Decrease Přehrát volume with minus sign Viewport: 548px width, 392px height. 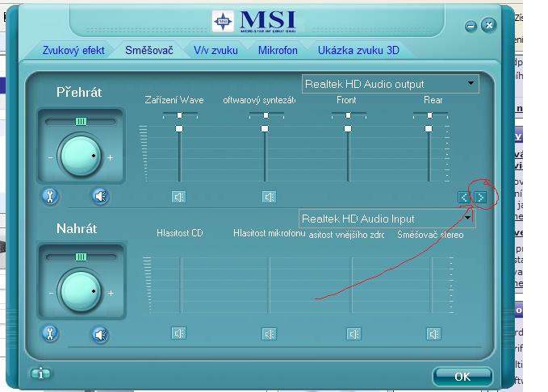pos(50,157)
